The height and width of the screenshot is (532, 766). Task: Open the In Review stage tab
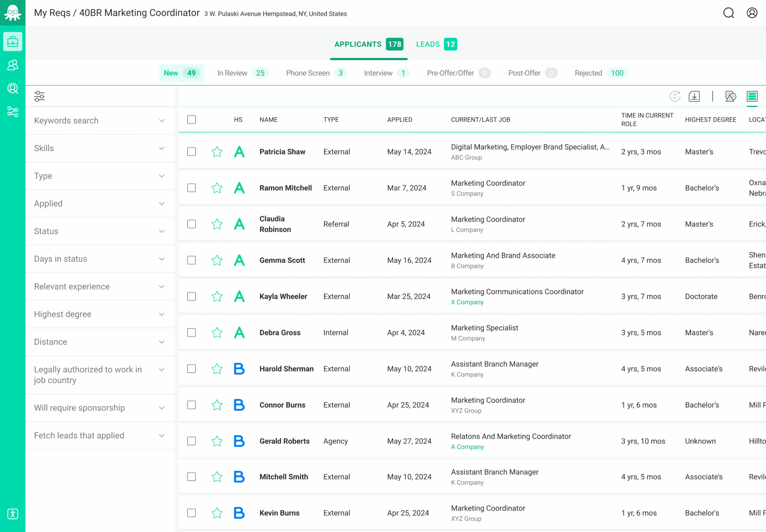pos(243,73)
